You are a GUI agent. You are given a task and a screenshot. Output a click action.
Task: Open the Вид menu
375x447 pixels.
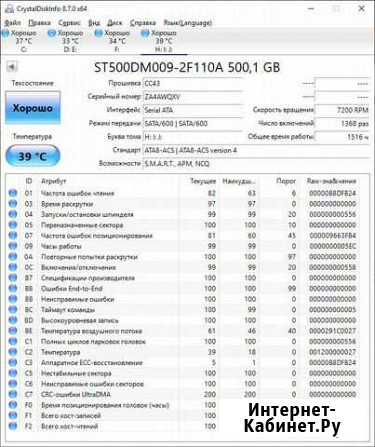[x=94, y=23]
